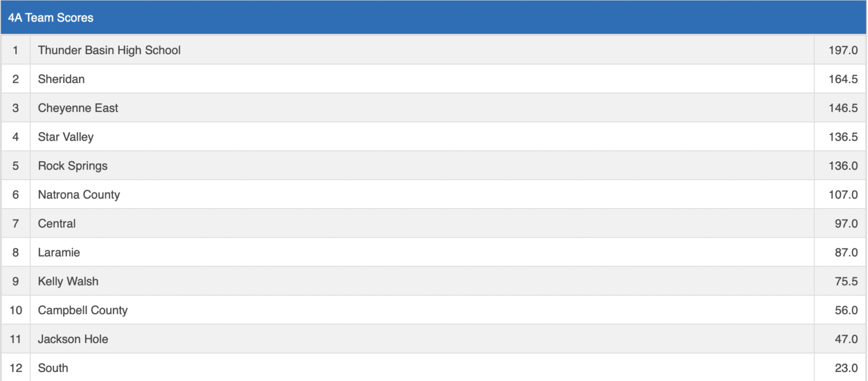
Task: Click Cheyenne East team name
Action: coord(78,108)
